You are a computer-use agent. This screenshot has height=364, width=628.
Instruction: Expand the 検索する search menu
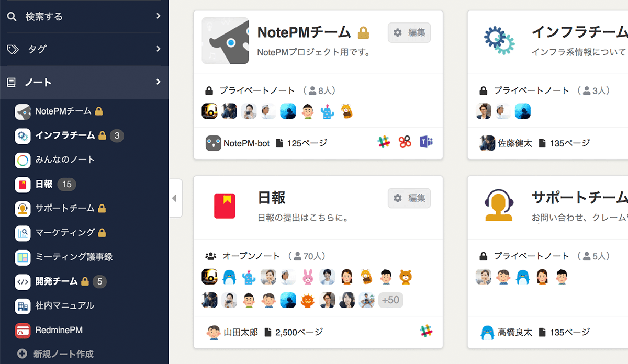[158, 16]
